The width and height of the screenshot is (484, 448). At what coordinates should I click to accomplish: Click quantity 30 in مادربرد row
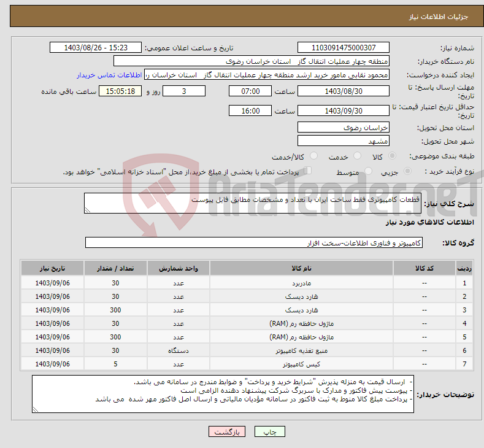tap(115, 283)
